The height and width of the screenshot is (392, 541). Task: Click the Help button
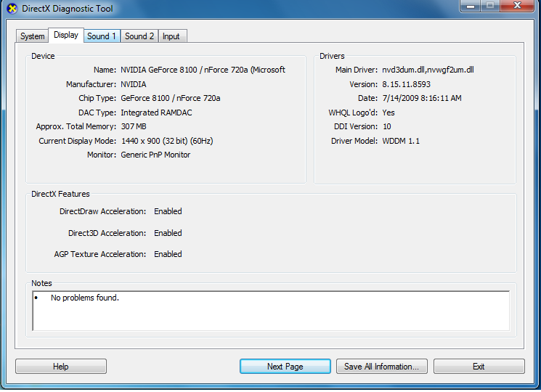click(x=61, y=366)
